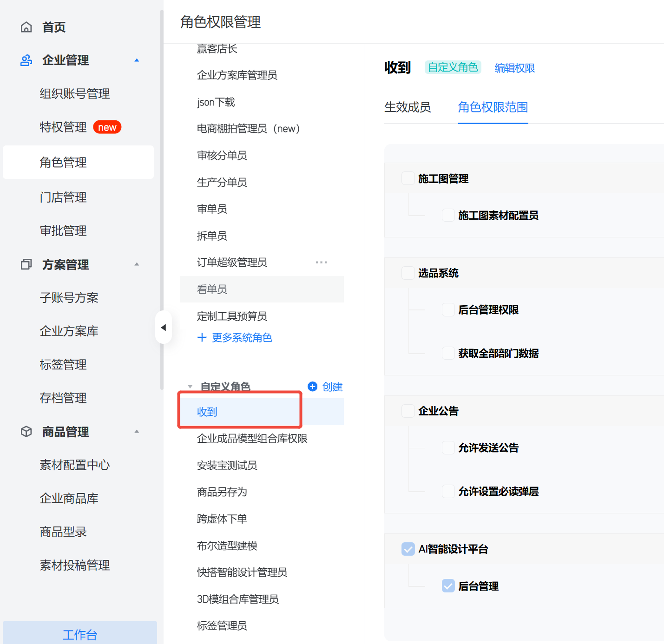
Task: Click the copy icon beside 方案管理
Action: coord(26,264)
